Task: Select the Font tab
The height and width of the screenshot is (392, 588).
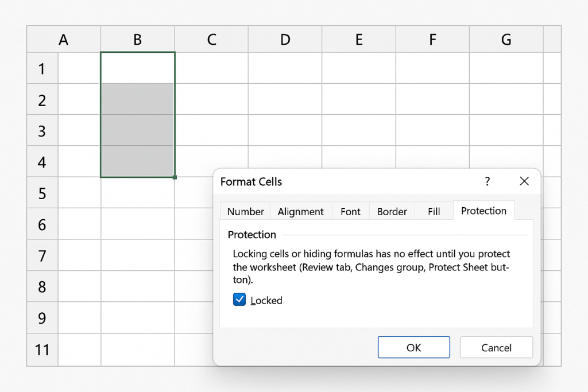Action: click(350, 211)
